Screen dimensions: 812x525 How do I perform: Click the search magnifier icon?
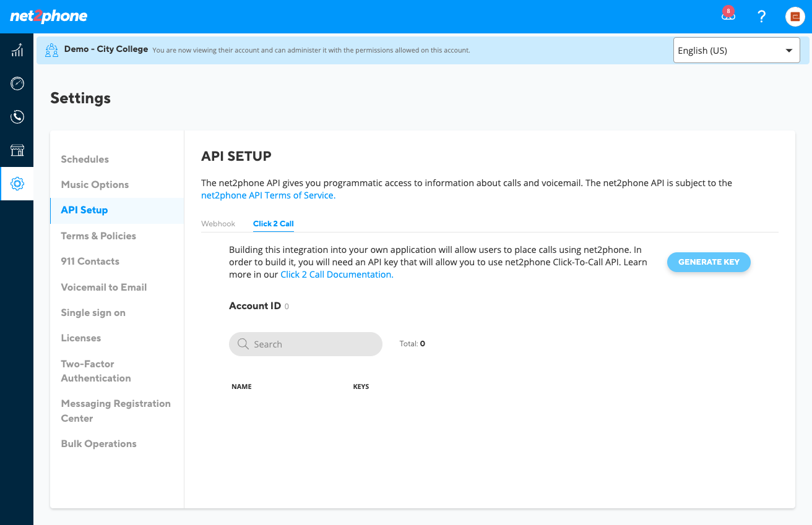click(x=243, y=344)
